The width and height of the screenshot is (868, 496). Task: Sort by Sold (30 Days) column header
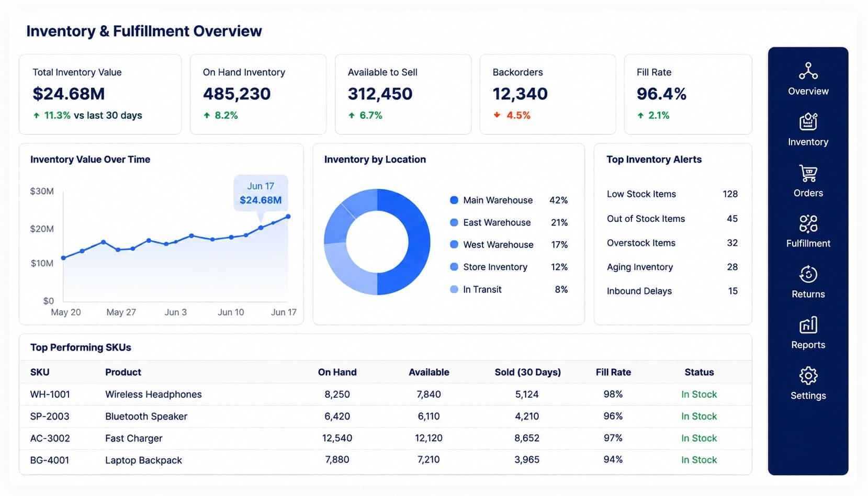[527, 372]
